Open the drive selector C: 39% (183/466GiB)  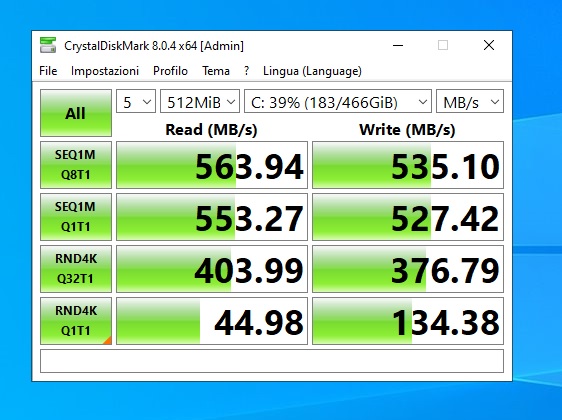pos(338,101)
